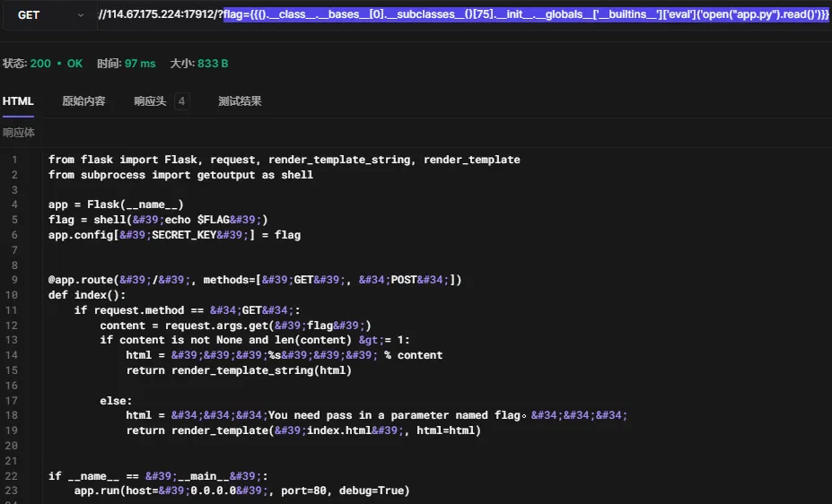Switch to the 测试结果 test results tab

[x=240, y=101]
